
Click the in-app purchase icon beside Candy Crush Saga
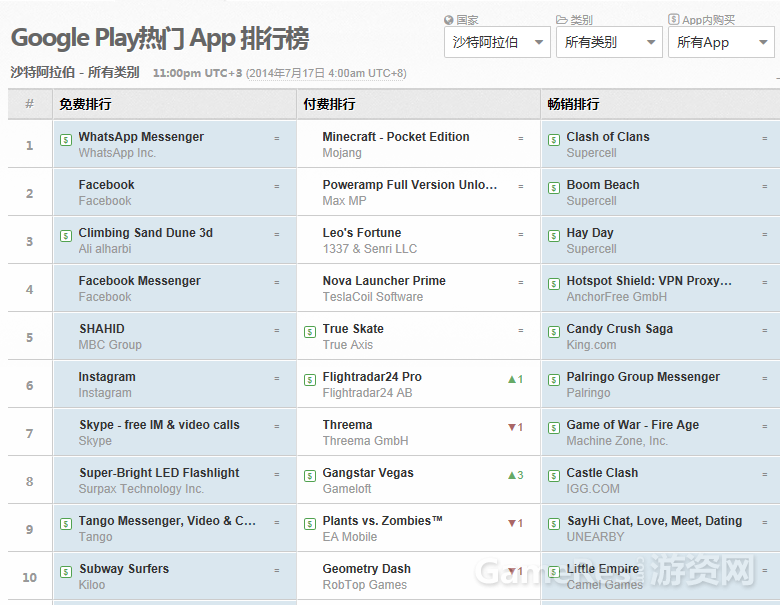(x=554, y=332)
